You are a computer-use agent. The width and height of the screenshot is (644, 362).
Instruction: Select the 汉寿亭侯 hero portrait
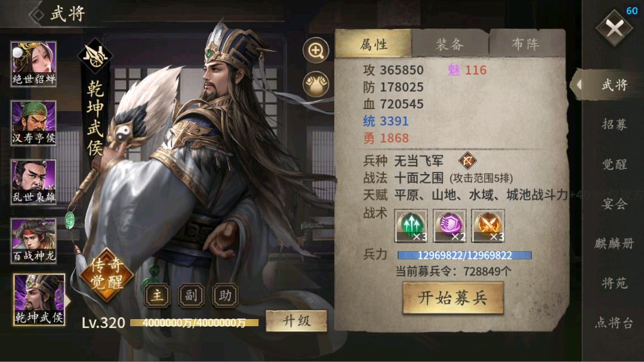(33, 123)
